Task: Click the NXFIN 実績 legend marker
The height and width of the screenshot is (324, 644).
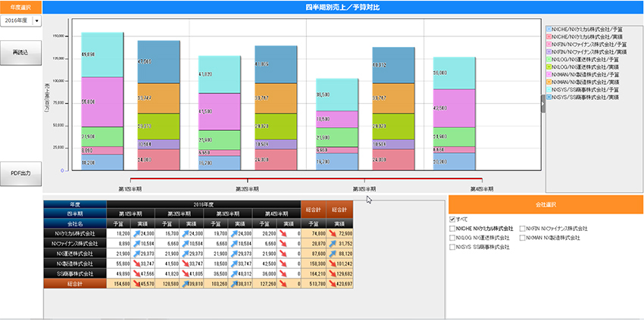Action: click(549, 52)
